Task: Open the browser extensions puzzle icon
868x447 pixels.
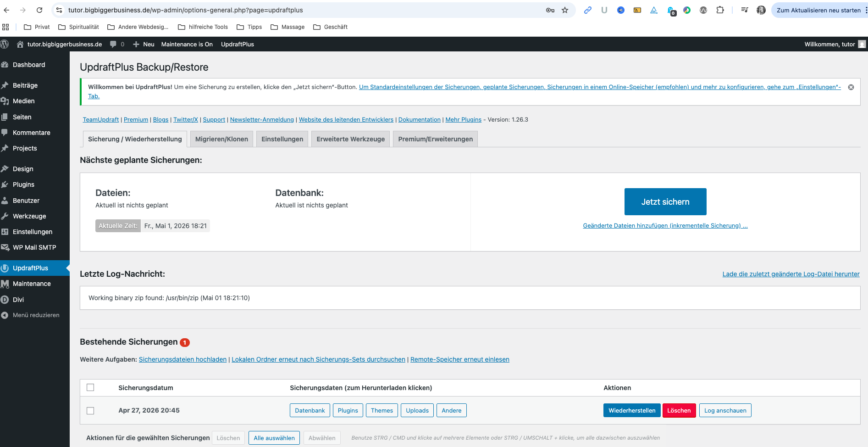Action: coord(720,10)
